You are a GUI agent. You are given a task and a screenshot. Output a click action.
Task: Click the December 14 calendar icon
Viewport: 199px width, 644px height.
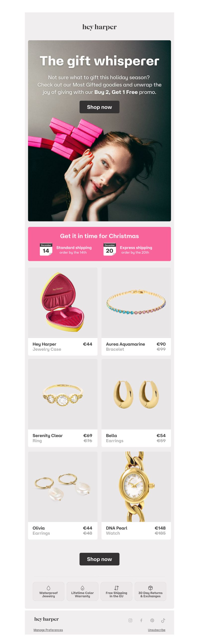[x=46, y=249]
